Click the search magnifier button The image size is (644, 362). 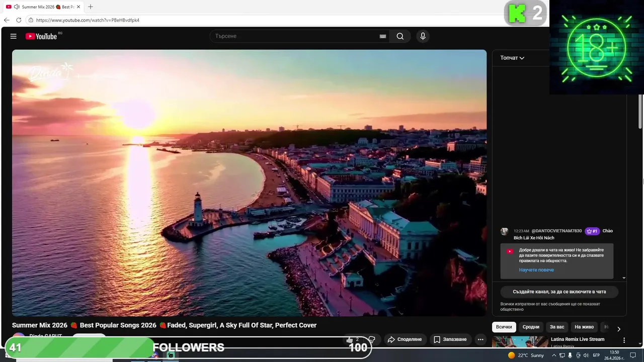400,36
